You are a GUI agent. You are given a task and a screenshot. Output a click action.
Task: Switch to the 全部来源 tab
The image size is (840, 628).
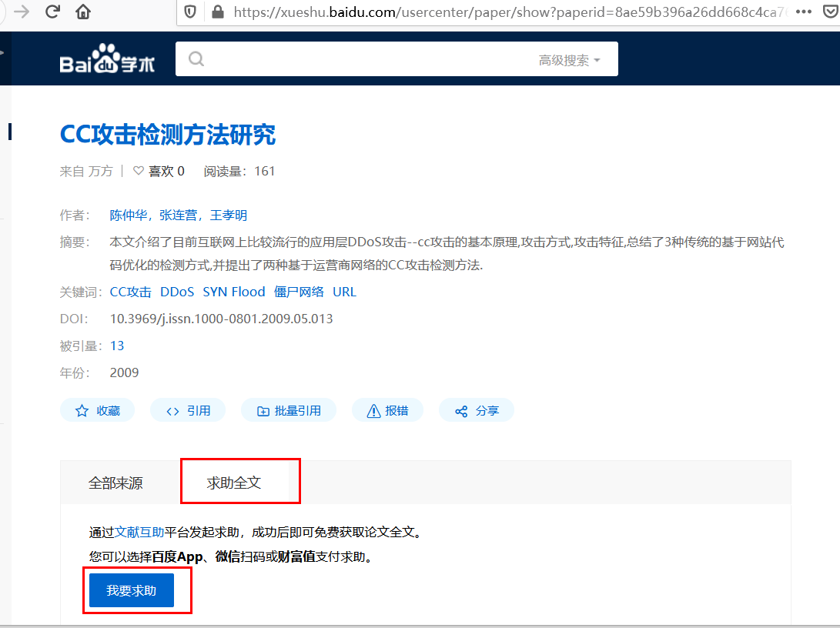pyautogui.click(x=115, y=483)
